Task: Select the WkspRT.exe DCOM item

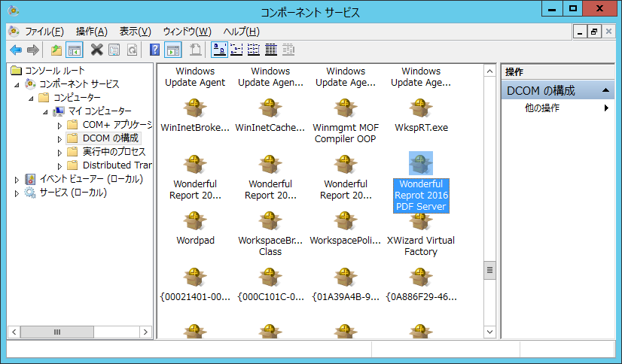Action: (421, 116)
